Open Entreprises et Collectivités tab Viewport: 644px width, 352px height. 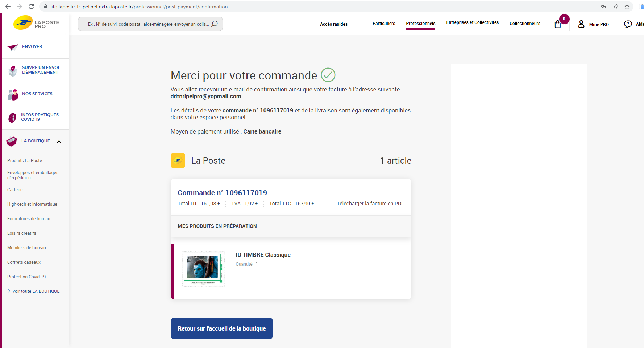click(472, 22)
